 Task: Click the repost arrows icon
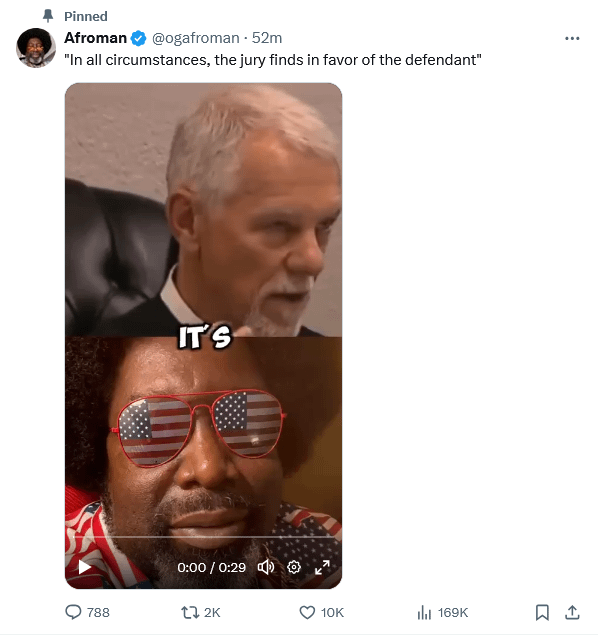tap(190, 612)
